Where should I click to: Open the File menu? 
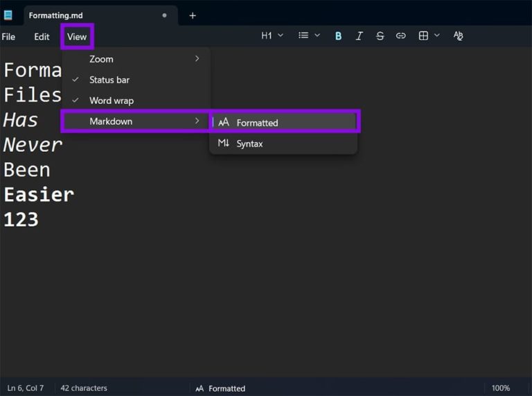click(x=8, y=37)
